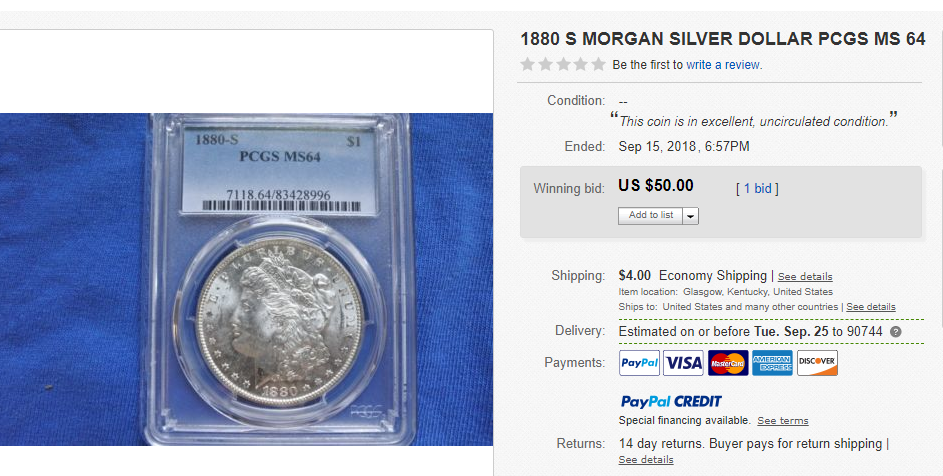Click the Discover card icon

[x=817, y=363]
